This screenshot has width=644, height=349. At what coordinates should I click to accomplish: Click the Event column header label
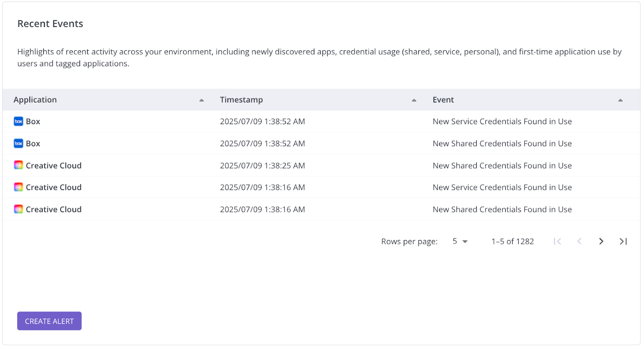click(443, 100)
